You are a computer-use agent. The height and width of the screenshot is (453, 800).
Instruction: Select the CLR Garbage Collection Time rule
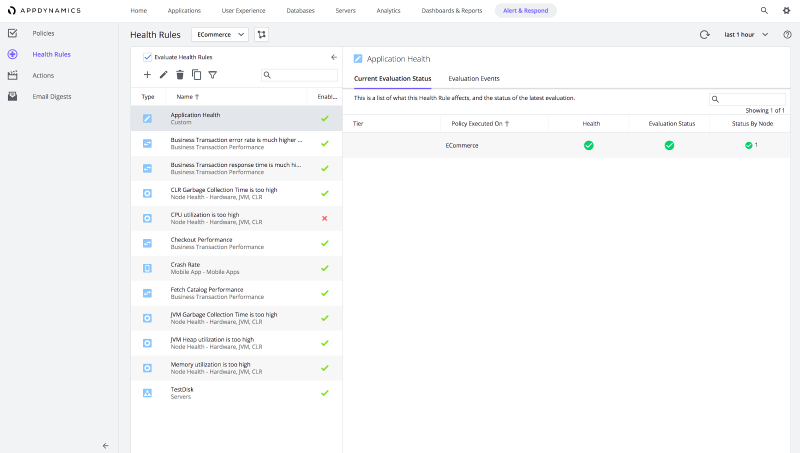(x=236, y=193)
